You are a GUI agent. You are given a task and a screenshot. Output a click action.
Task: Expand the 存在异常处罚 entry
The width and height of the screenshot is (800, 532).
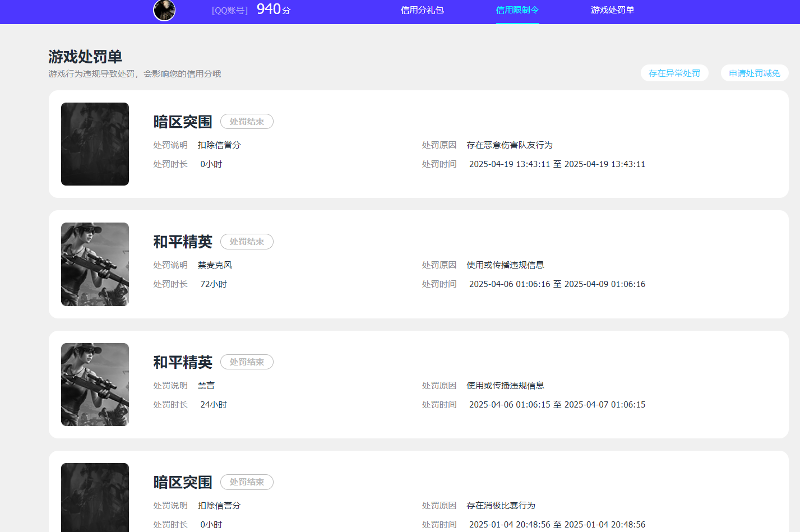(x=674, y=73)
